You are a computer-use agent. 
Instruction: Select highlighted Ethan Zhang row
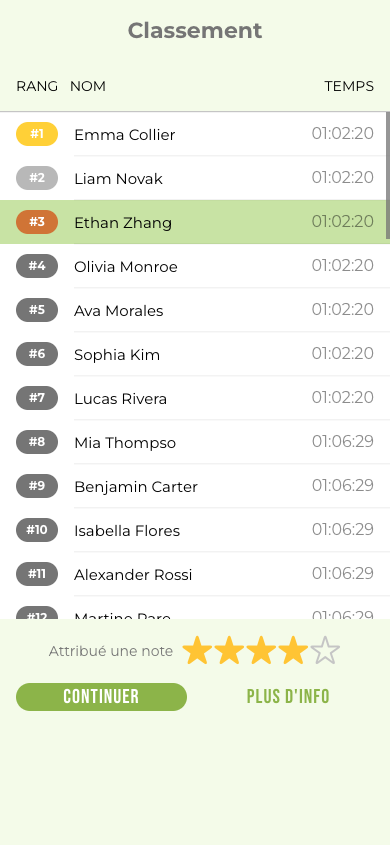coord(195,222)
